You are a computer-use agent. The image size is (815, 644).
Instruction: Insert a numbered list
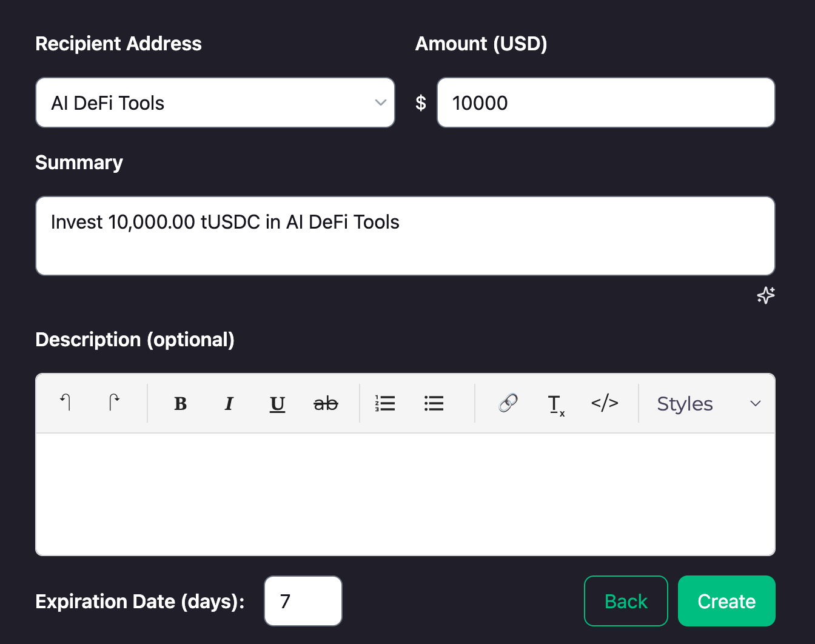tap(385, 403)
